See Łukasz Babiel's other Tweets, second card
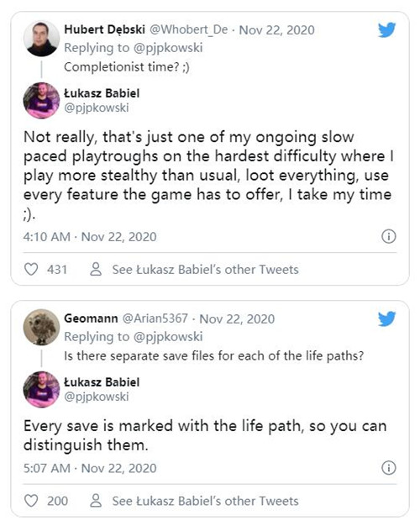 205,501
